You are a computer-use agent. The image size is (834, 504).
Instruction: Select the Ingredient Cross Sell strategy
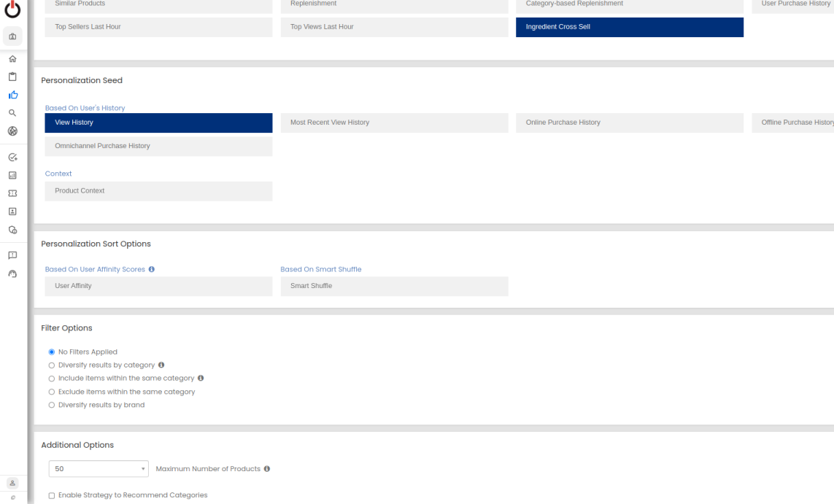coord(629,27)
